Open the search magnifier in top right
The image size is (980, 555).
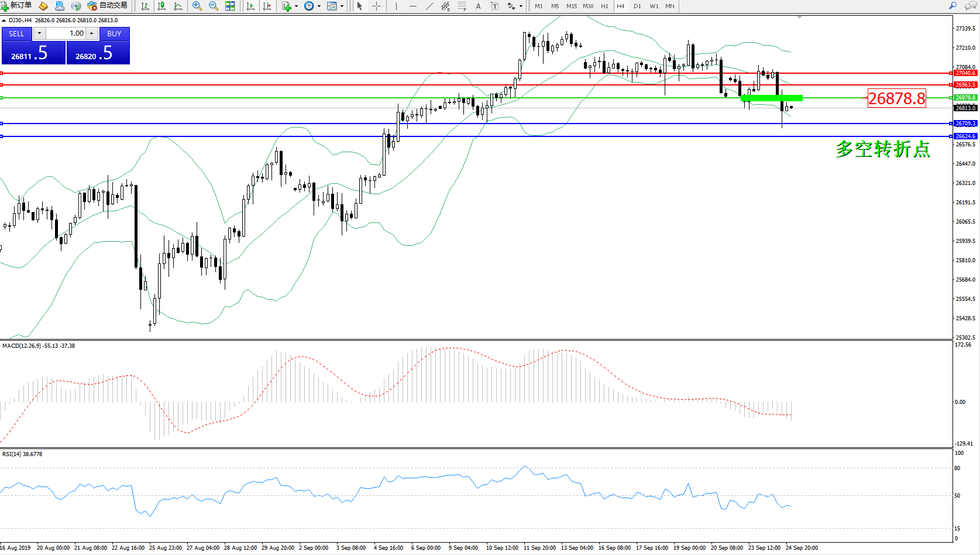click(x=953, y=6)
